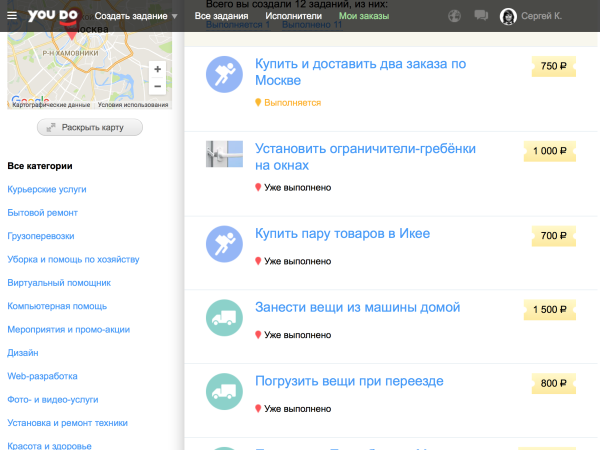Select the Курьерские услуги category
Screen dimensions: 600x450
(x=47, y=188)
